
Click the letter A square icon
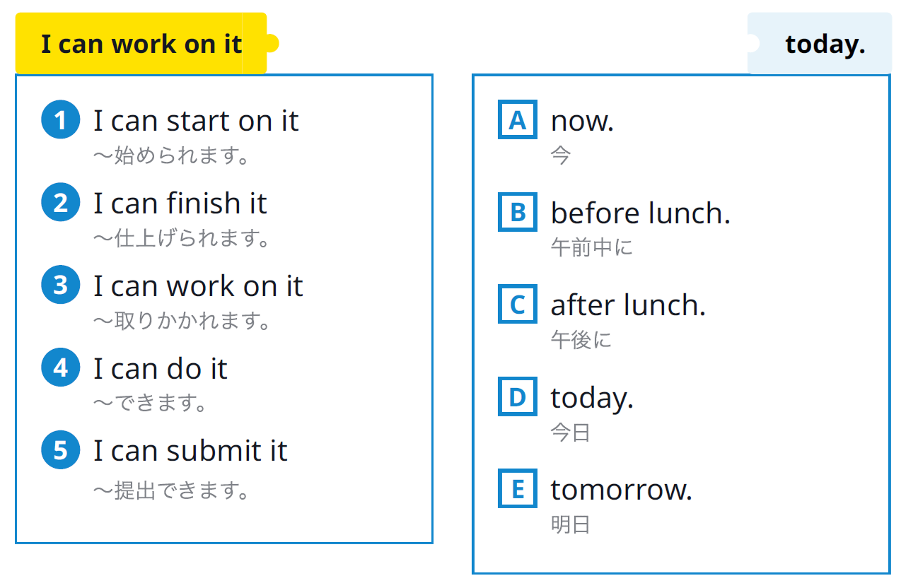518,120
